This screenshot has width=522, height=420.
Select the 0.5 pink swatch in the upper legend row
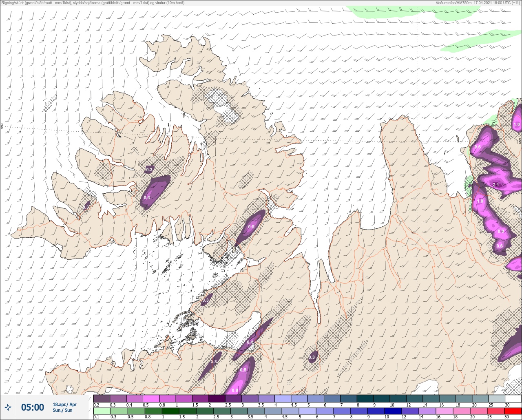(151, 398)
